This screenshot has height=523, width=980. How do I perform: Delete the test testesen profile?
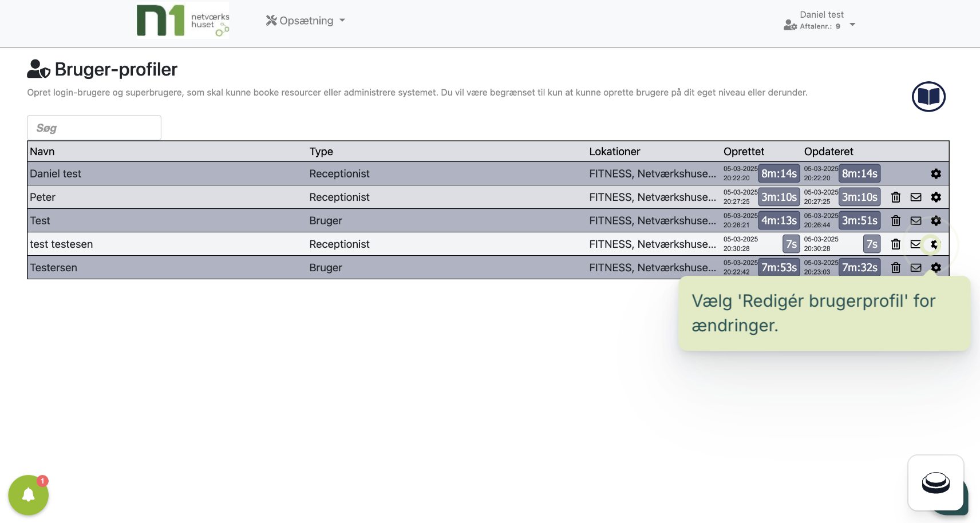pyautogui.click(x=896, y=244)
